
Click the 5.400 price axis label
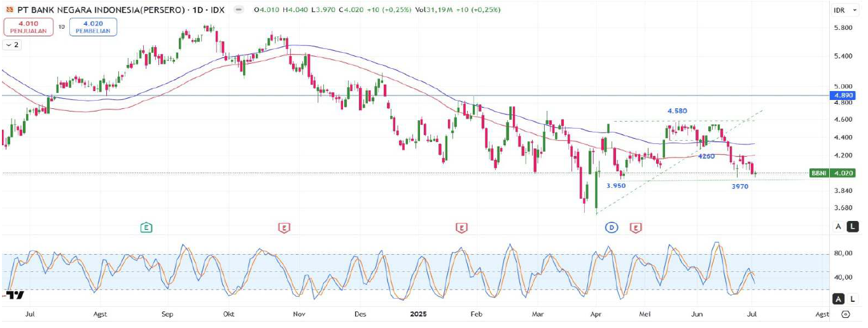pyautogui.click(x=843, y=56)
